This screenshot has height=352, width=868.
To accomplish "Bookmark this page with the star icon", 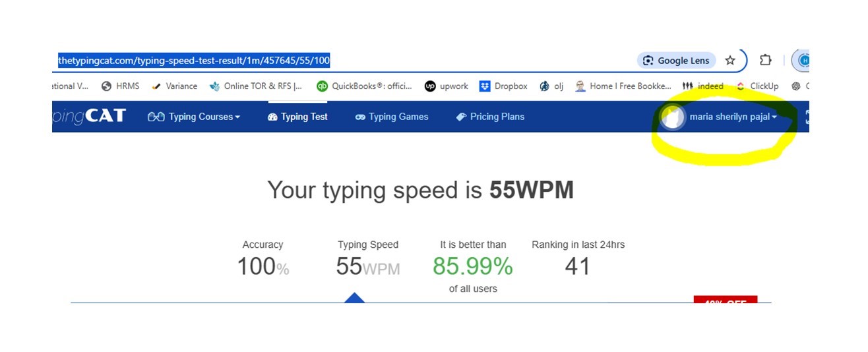I will tap(730, 61).
